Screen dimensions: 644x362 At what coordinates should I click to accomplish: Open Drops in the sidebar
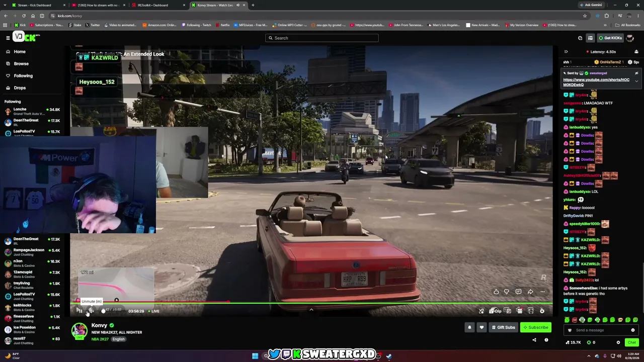pyautogui.click(x=20, y=88)
